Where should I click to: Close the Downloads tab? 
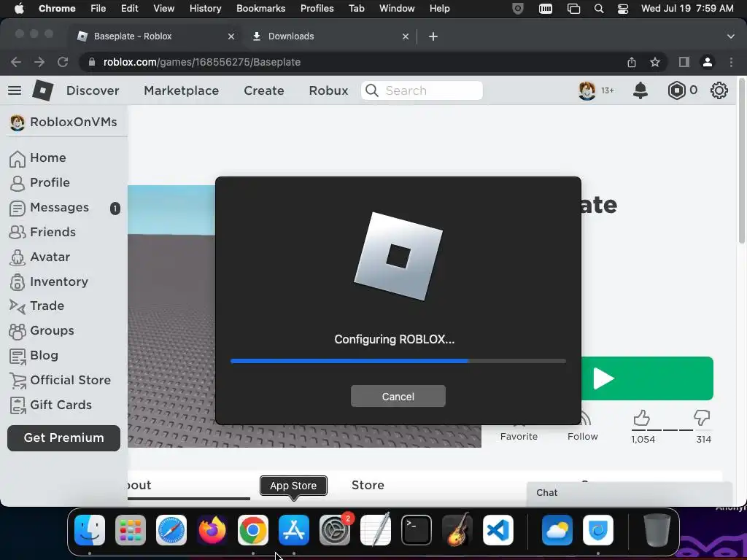click(406, 36)
